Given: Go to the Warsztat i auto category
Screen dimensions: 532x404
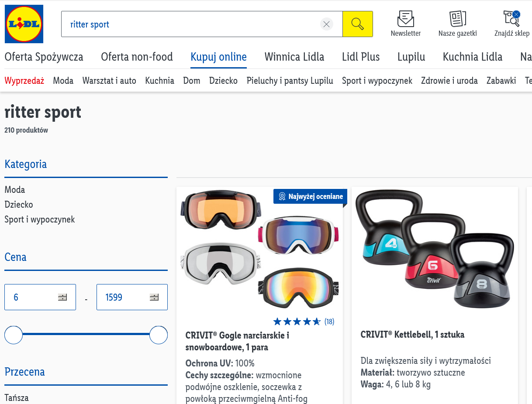Looking at the screenshot, I should coord(109,80).
